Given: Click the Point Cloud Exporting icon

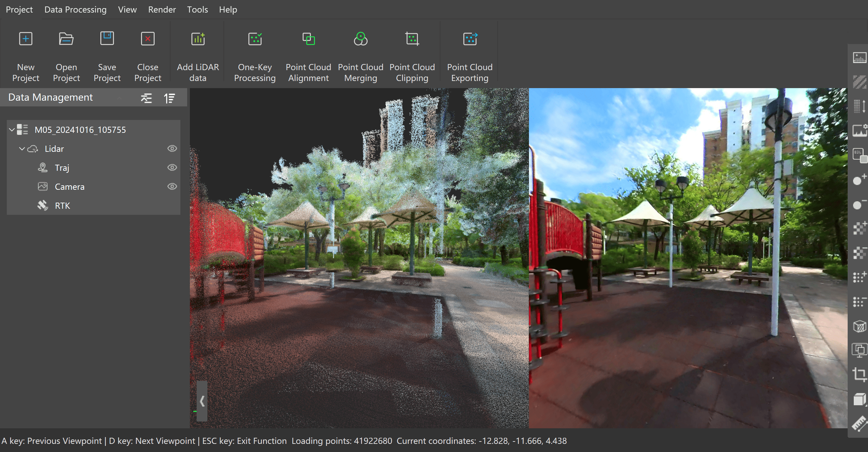Looking at the screenshot, I should point(470,39).
